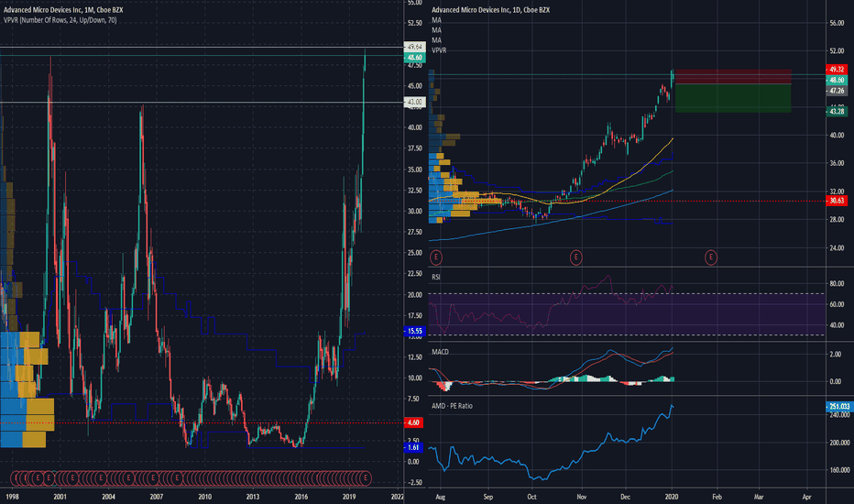Click the blue 1.61 price label
Screen dimensions: 854x504
click(414, 447)
